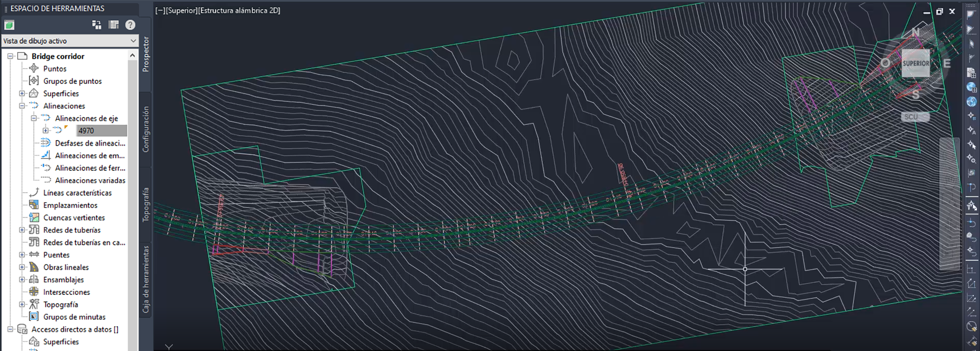980x351 pixels.
Task: Click the N compass letter on ViewCube
Action: 915,33
